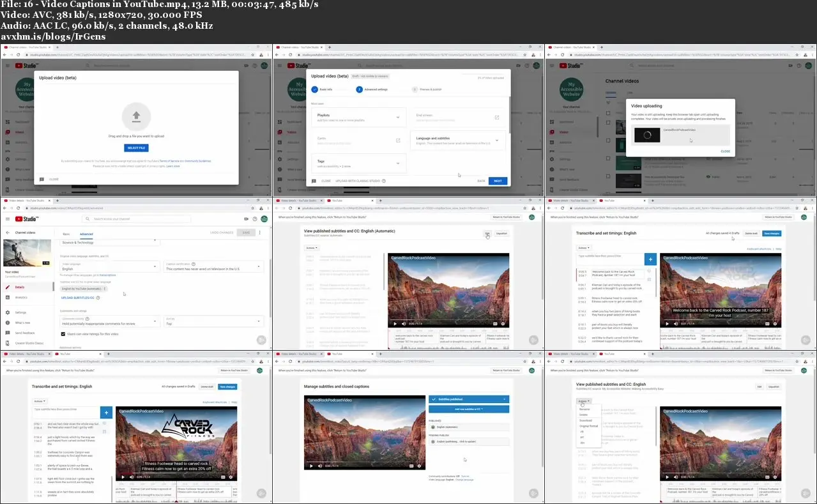The width and height of the screenshot is (817, 504).
Task: Switch to the Basic tab in video details
Action: pos(66,234)
